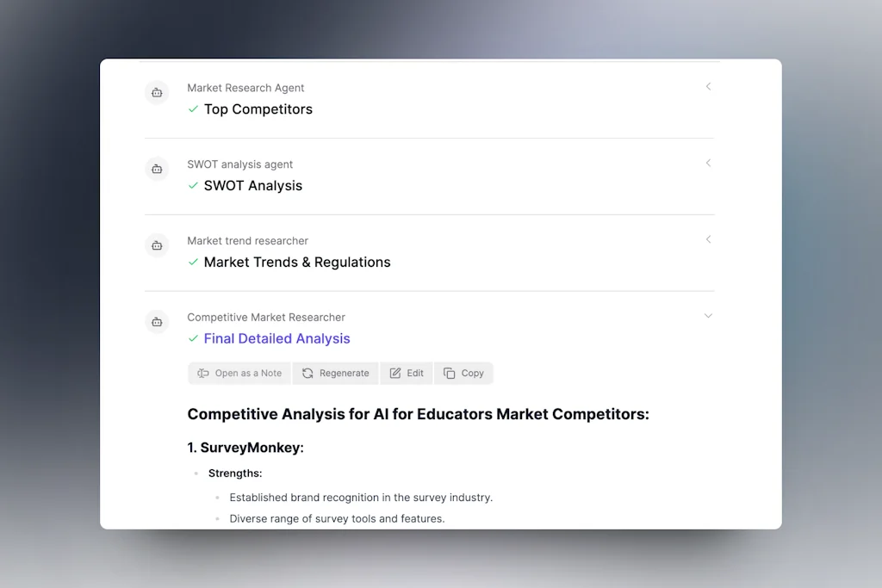Click the Competitive Market Researcher robot icon
This screenshot has width=882, height=588.
coord(157,322)
